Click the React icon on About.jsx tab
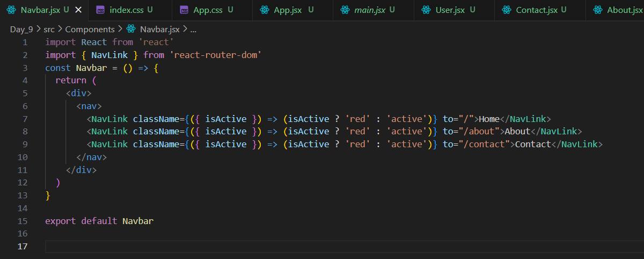The width and height of the screenshot is (644, 259). click(597, 10)
